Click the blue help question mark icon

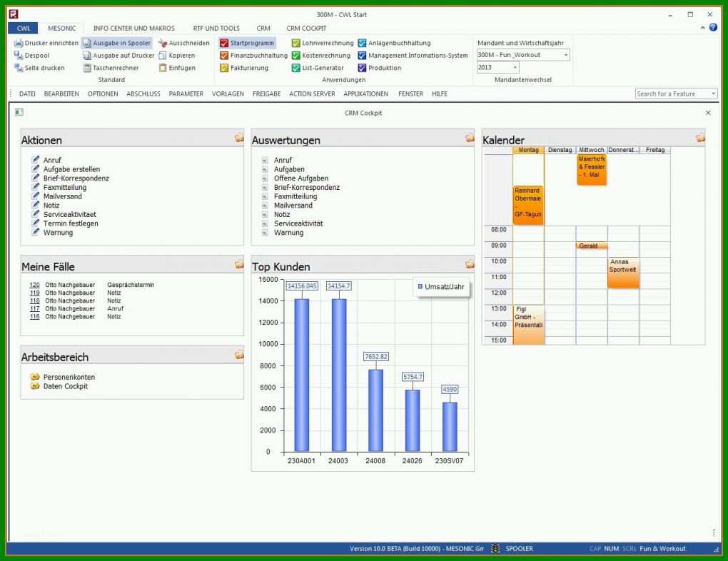click(713, 27)
